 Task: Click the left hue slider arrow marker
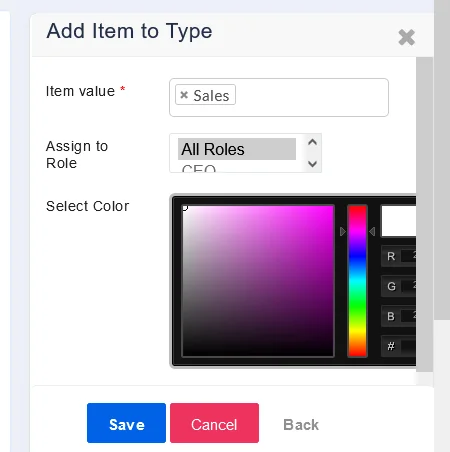click(x=343, y=231)
